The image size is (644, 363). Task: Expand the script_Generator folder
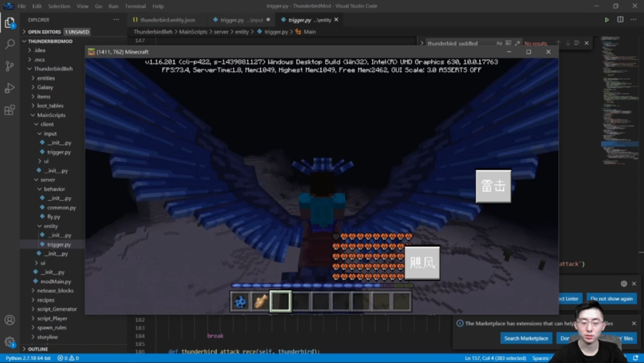(x=57, y=309)
